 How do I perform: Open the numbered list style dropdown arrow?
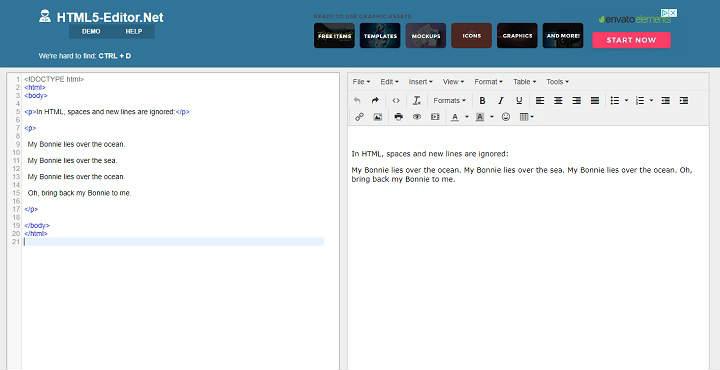[651, 101]
